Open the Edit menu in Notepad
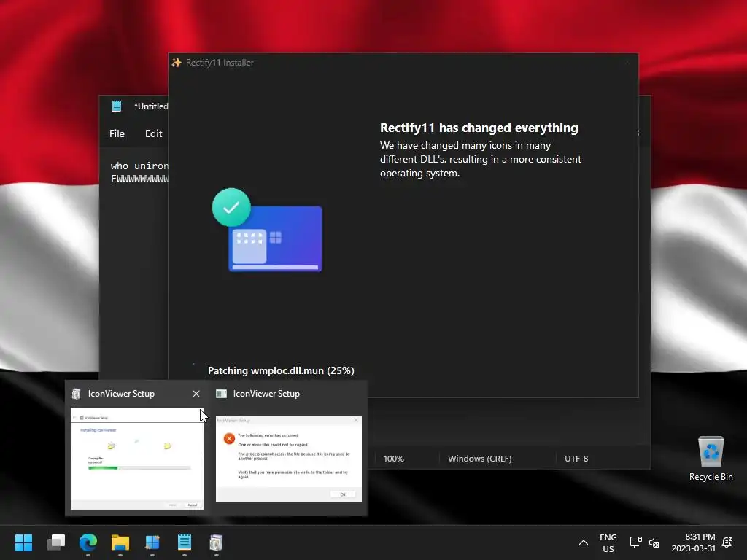This screenshot has height=560, width=747. coord(153,134)
